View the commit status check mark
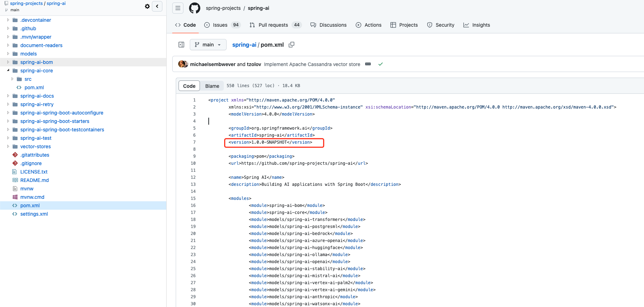This screenshot has width=644, height=307. [x=381, y=64]
